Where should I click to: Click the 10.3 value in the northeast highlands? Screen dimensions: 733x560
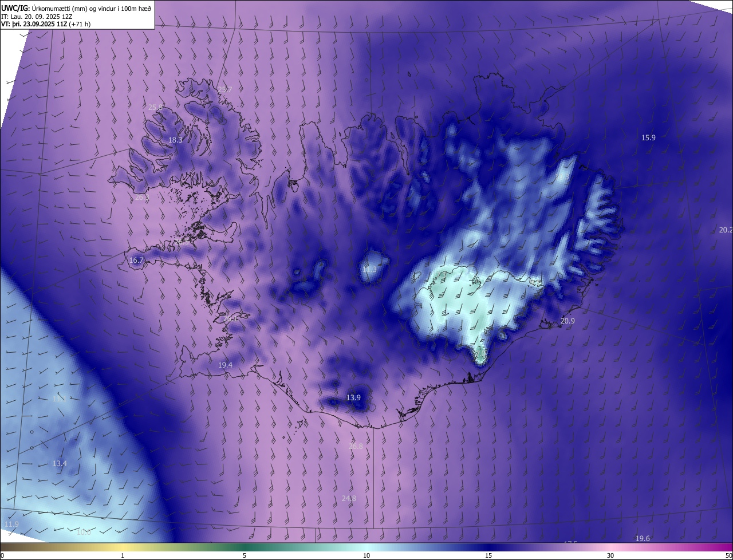point(562,178)
